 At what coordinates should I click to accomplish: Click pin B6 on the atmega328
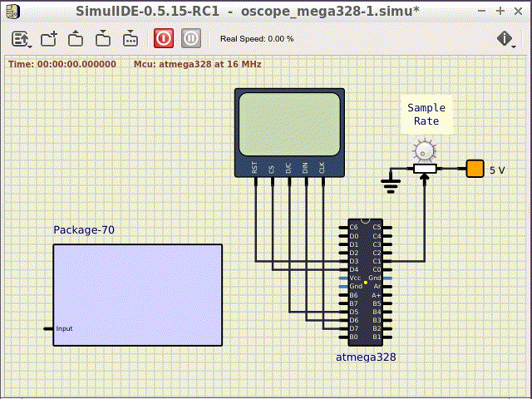(343, 295)
